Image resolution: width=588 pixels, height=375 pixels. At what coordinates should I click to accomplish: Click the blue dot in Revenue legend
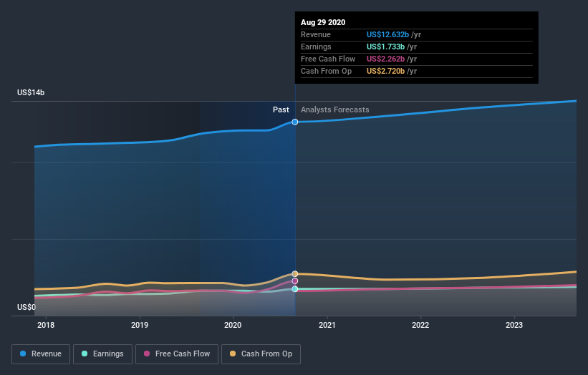pyautogui.click(x=23, y=354)
